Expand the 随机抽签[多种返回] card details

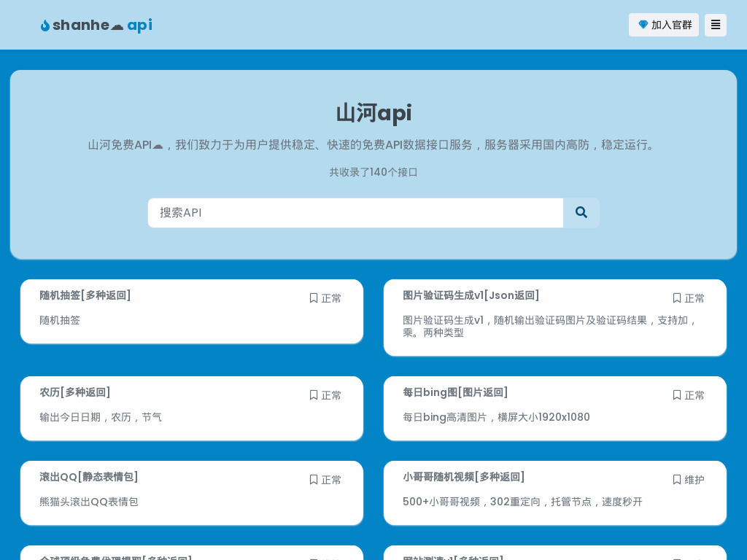85,295
